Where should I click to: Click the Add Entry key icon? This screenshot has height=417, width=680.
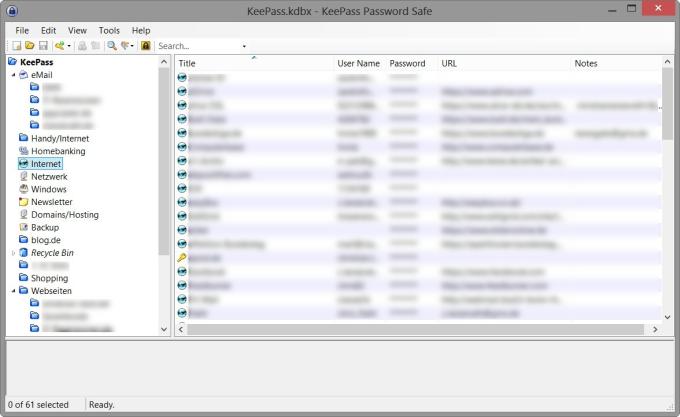tap(59, 46)
